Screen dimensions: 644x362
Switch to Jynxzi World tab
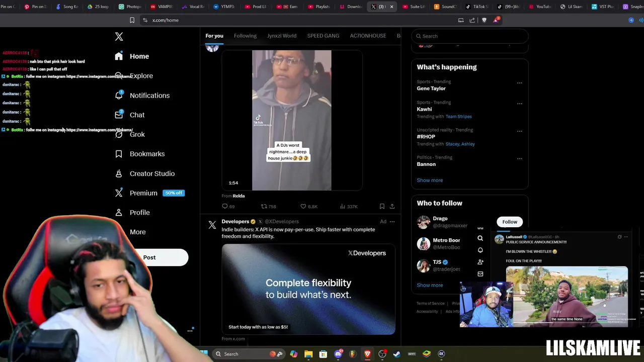[282, 36]
